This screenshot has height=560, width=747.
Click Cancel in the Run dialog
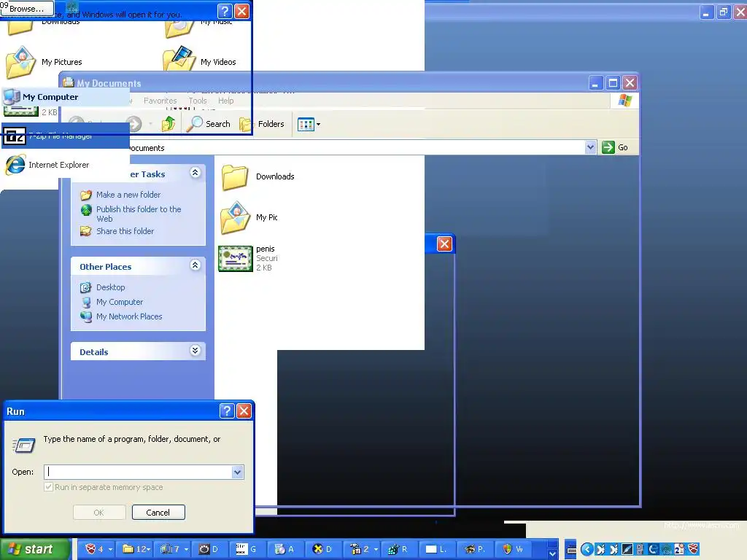158,513
